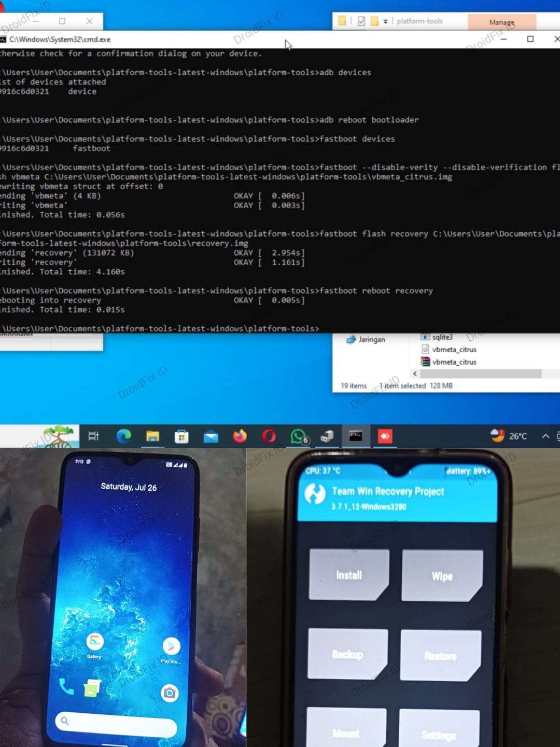Tap the TWRP logo icon in header
Image resolution: width=560 pixels, height=747 pixels.
[x=315, y=493]
